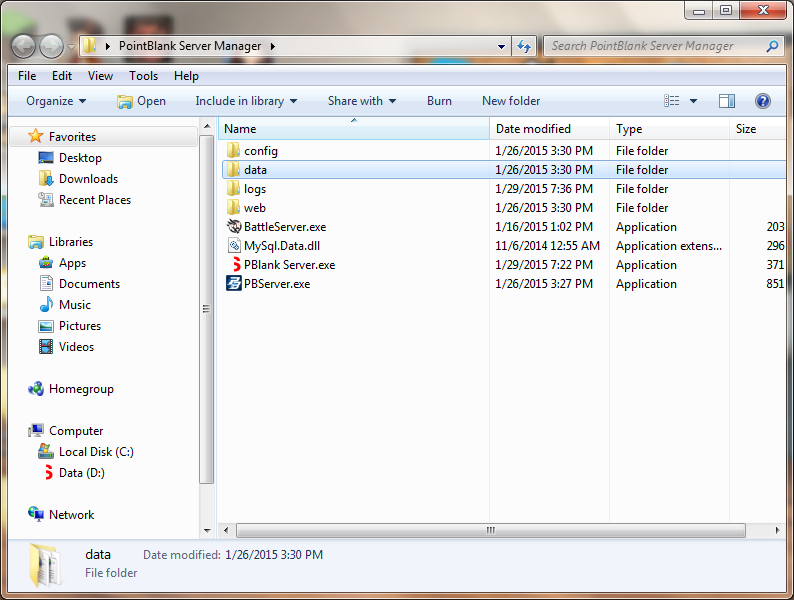Select Libraries in navigation pane
The width and height of the screenshot is (794, 600).
[x=60, y=242]
